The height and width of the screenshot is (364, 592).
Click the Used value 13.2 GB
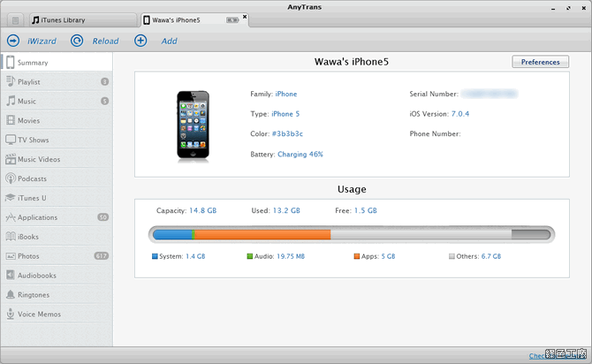286,210
